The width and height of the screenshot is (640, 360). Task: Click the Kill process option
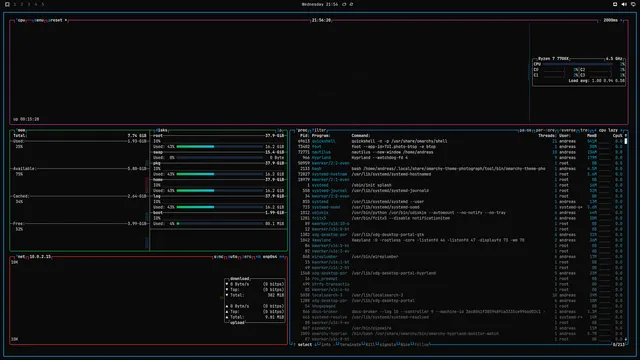(370, 344)
